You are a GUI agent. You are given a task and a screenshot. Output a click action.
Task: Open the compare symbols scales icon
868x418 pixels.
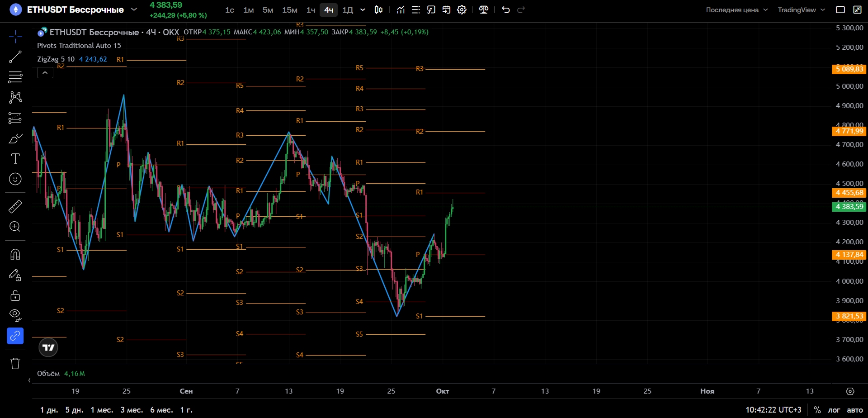click(x=484, y=9)
